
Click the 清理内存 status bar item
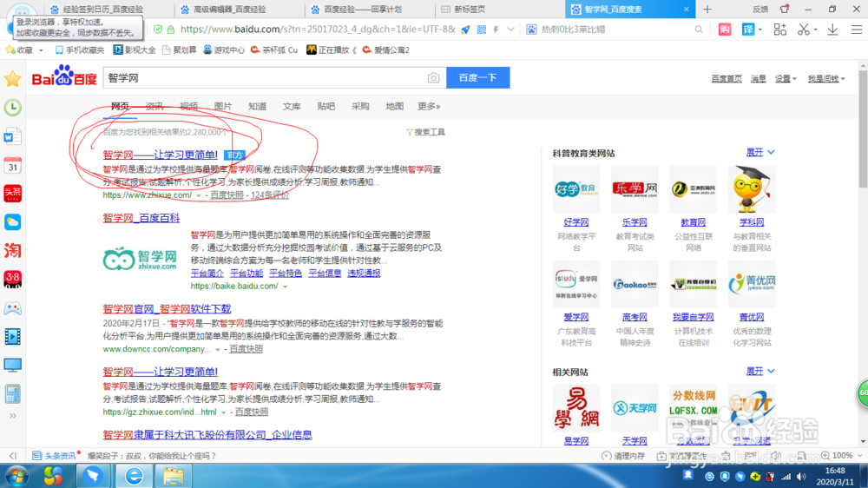[x=623, y=456]
